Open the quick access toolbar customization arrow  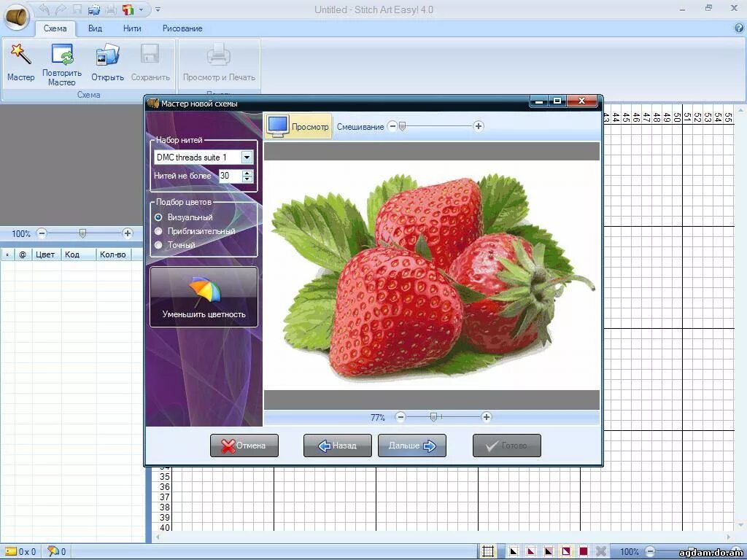click(x=156, y=9)
